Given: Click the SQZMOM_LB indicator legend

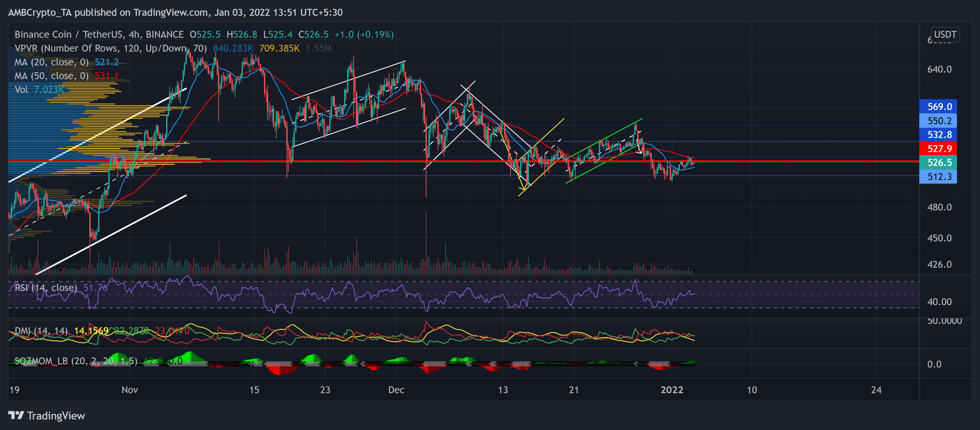Looking at the screenshot, I should (x=76, y=361).
